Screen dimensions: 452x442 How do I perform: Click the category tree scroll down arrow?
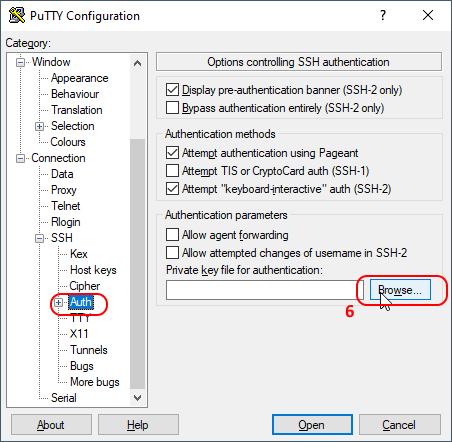tap(137, 398)
